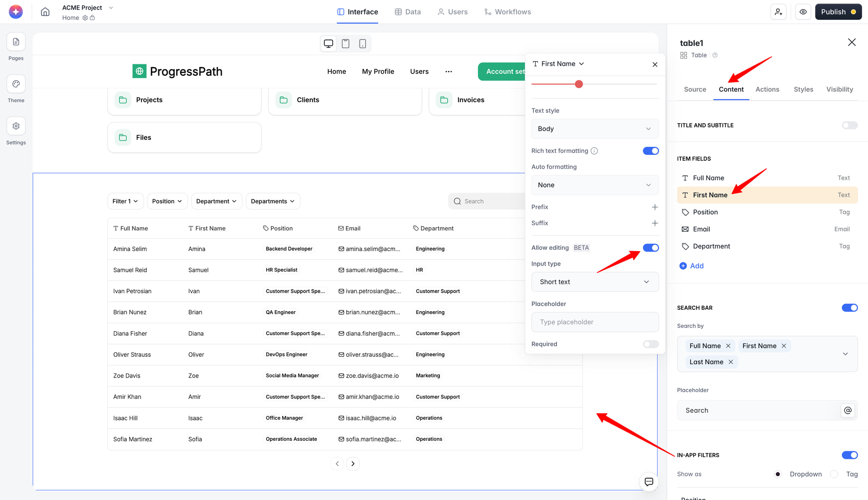Click the invite user icon

[x=778, y=12]
